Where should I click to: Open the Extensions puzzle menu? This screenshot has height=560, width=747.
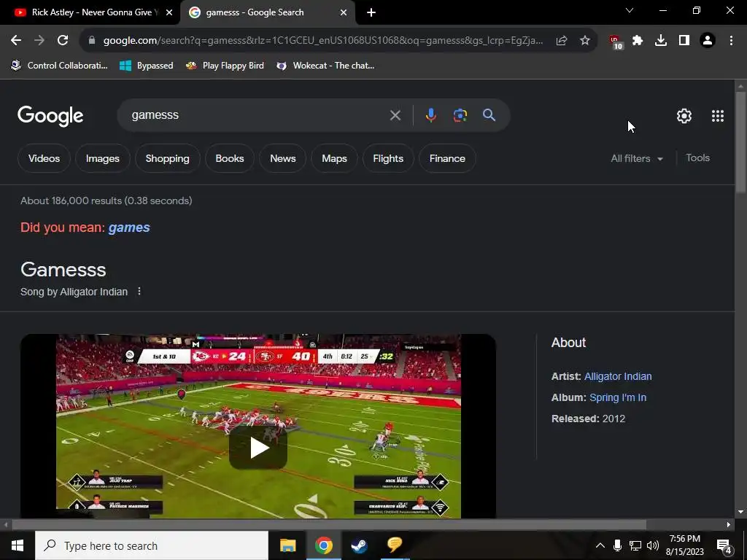[x=638, y=41]
